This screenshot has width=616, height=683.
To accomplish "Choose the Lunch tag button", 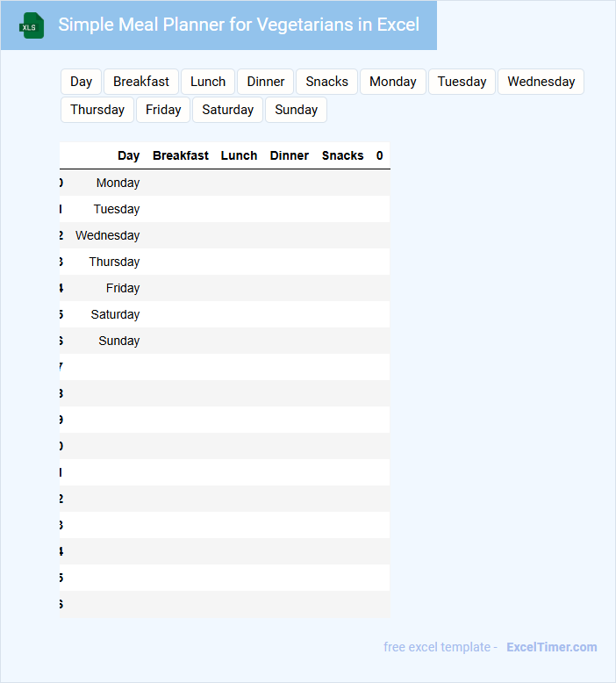I will pos(208,82).
